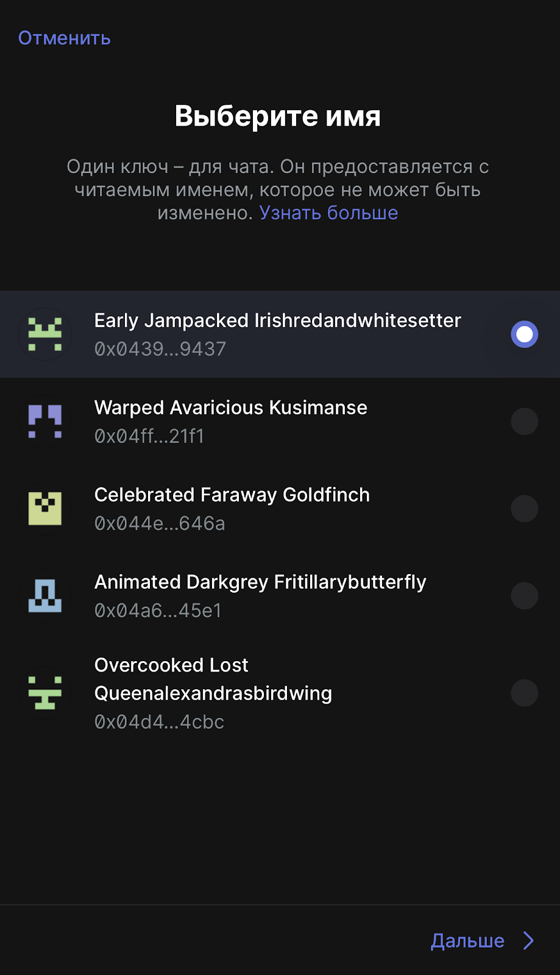560x975 pixels.
Task: Click the address 0x04ff...21f1
Action: (149, 436)
